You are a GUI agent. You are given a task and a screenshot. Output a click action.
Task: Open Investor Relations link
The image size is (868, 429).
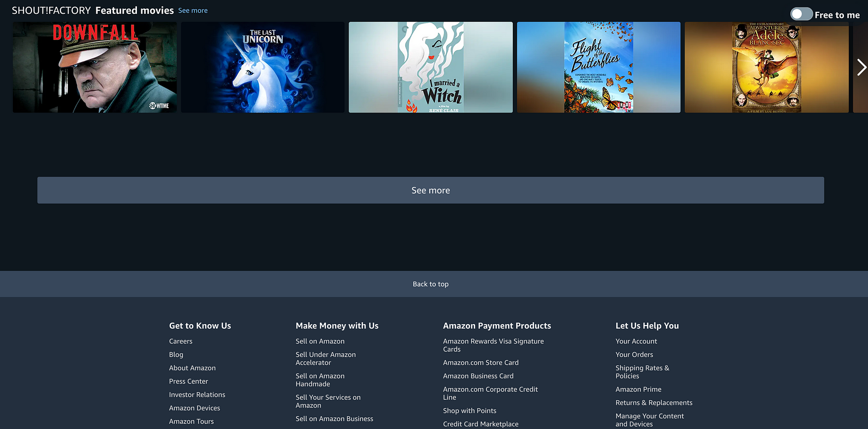(197, 395)
